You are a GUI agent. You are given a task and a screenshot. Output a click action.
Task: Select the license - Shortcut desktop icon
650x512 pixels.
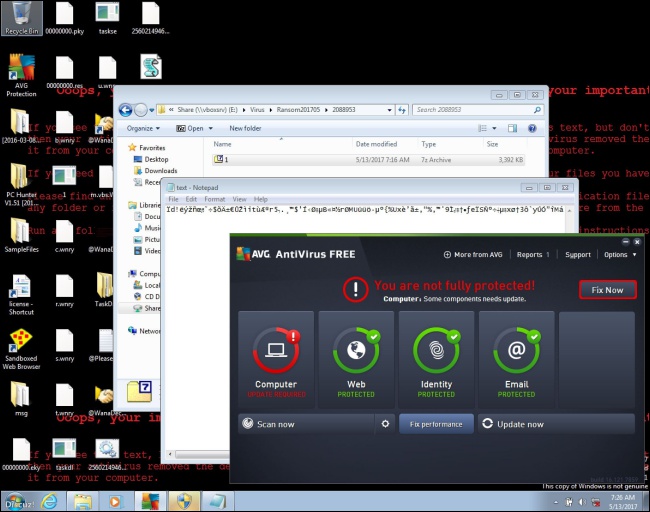point(21,294)
